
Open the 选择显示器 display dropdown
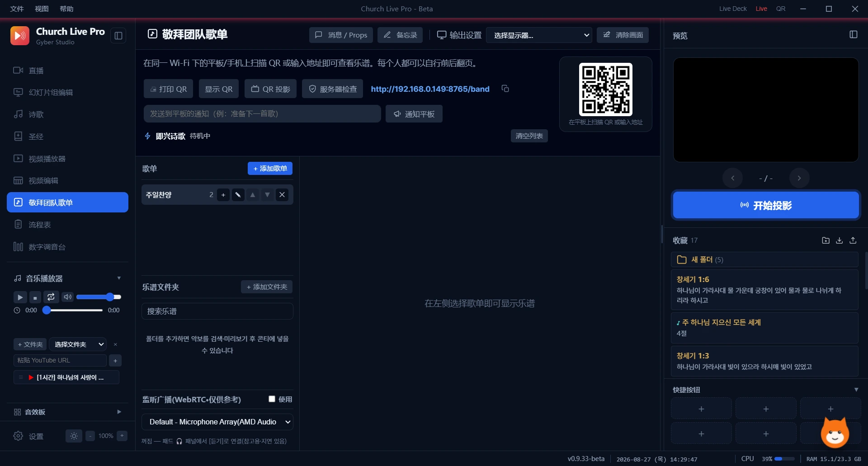539,35
